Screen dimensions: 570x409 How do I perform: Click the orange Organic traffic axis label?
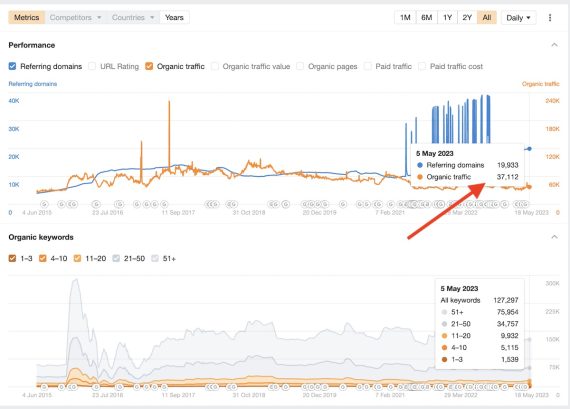tap(541, 84)
